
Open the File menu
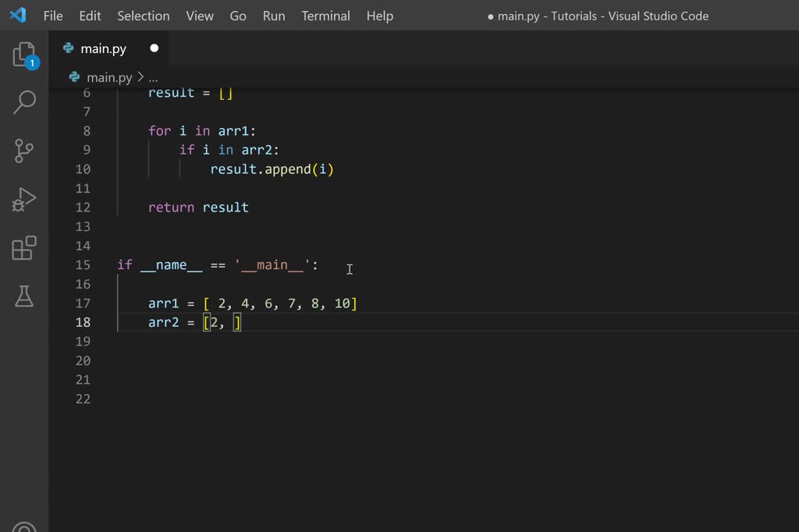(53, 16)
